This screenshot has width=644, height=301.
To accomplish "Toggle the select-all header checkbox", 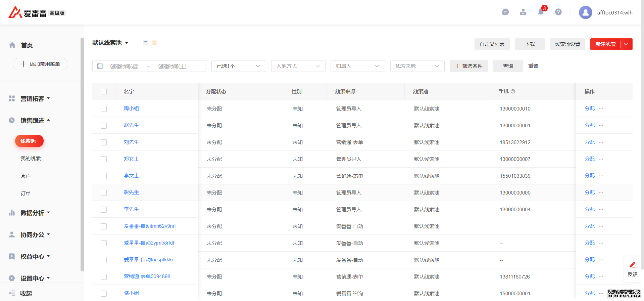I will [x=104, y=91].
